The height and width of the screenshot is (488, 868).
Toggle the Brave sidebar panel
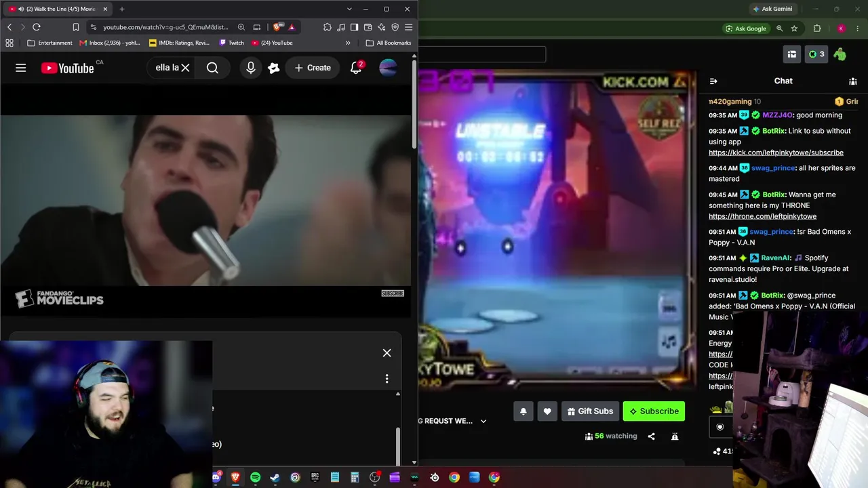354,27
